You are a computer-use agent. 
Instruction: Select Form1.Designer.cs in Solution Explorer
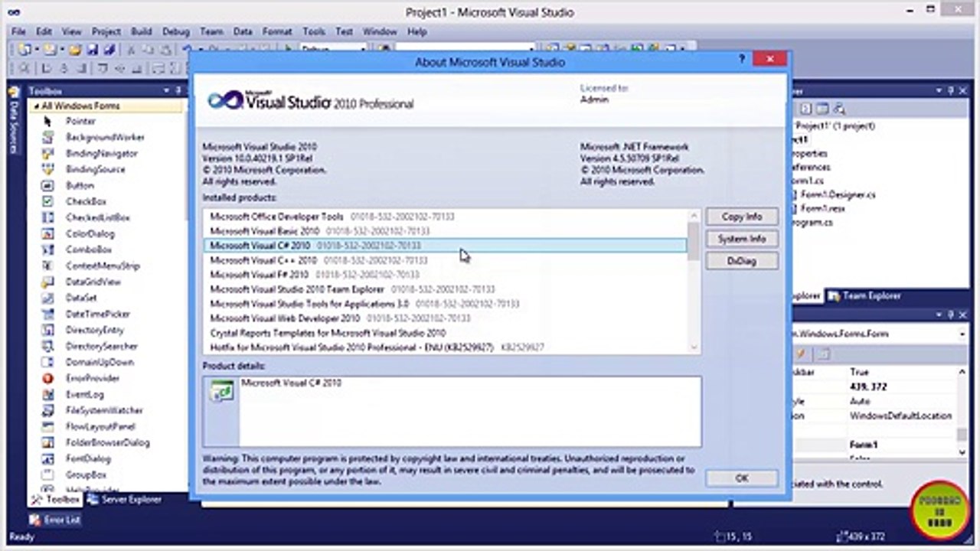point(838,194)
